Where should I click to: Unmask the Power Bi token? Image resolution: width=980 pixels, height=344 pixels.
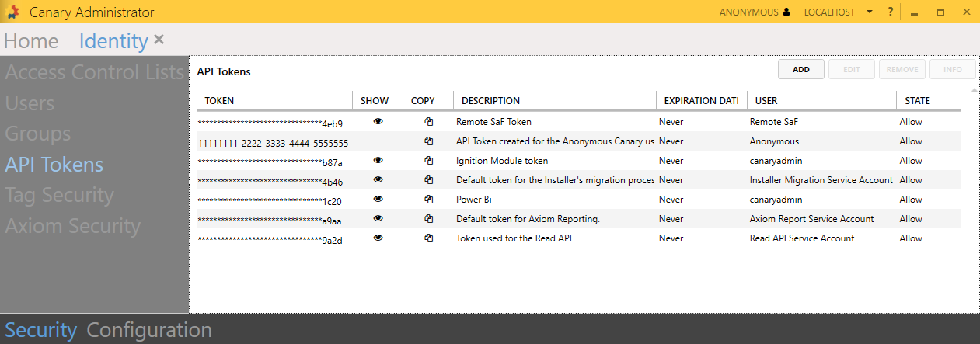[x=378, y=200]
